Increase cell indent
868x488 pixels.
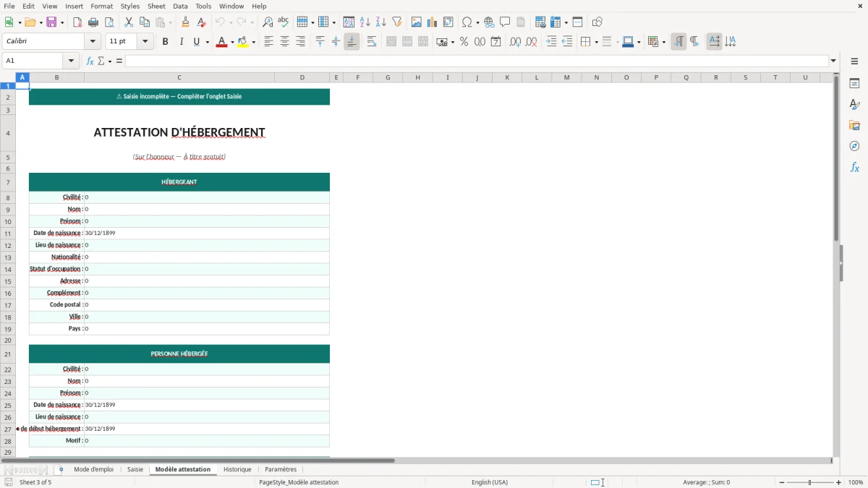click(551, 42)
